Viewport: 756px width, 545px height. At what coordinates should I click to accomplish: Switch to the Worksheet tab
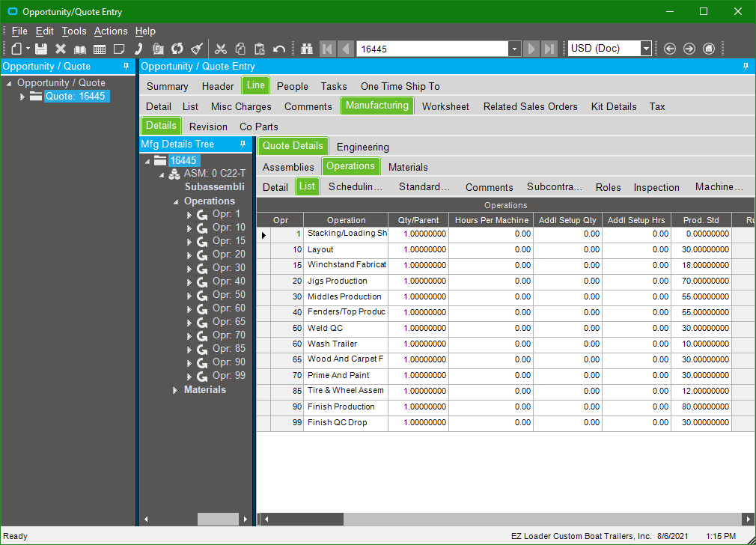click(x=445, y=106)
